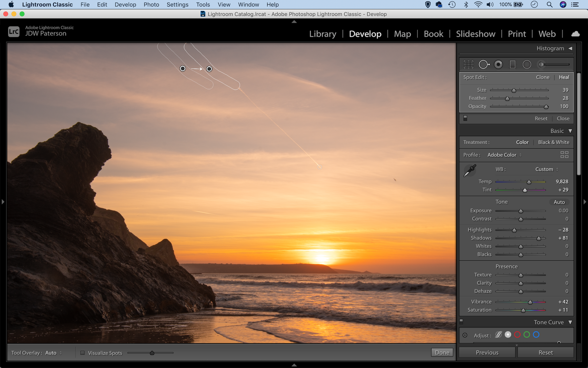Open the Bluetooth status menu

click(x=466, y=5)
